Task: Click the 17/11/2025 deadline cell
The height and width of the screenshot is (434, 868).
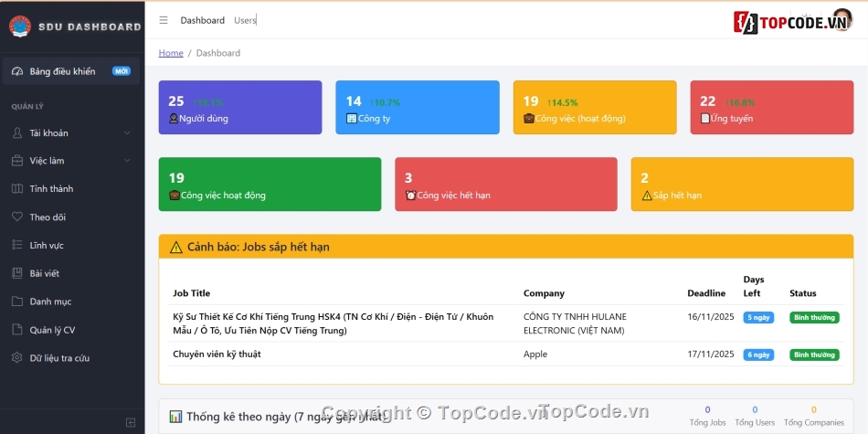Action: point(711,355)
